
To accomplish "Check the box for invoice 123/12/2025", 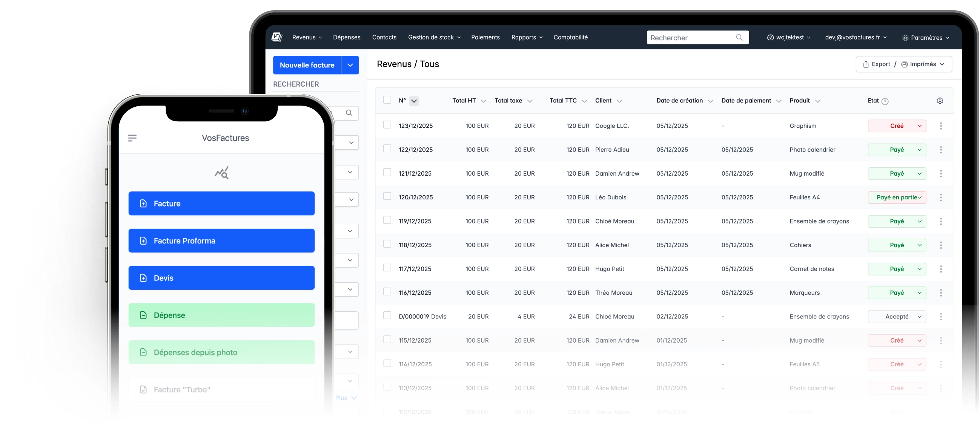I will (387, 125).
